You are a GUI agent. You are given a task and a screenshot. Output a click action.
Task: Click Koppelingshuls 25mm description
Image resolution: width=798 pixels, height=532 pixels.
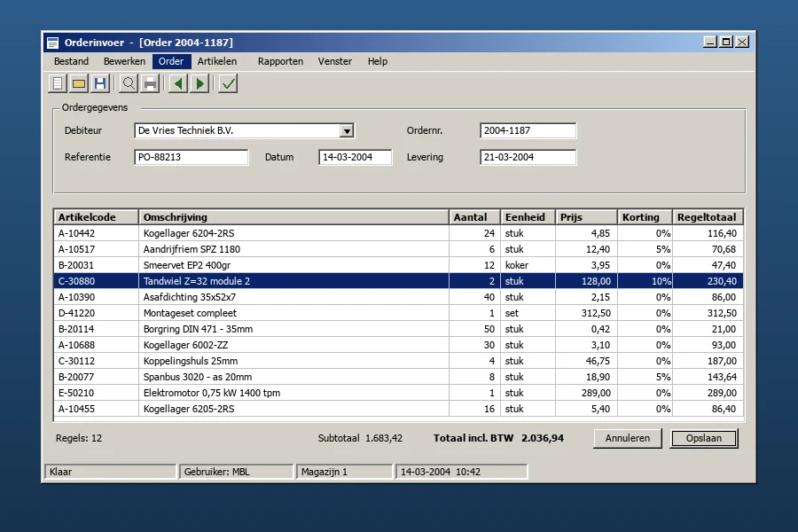[x=294, y=361]
